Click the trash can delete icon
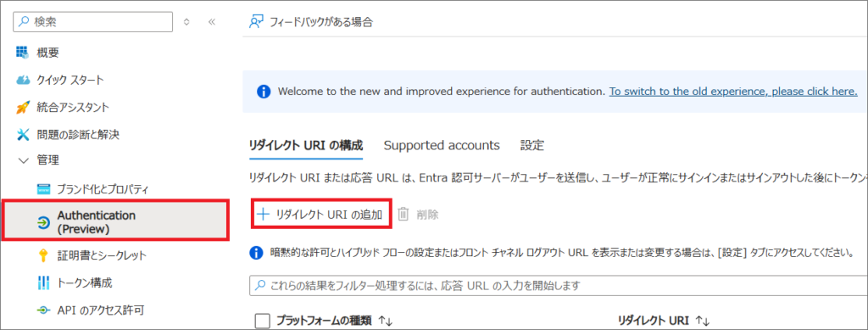The height and width of the screenshot is (330, 868). (x=403, y=215)
